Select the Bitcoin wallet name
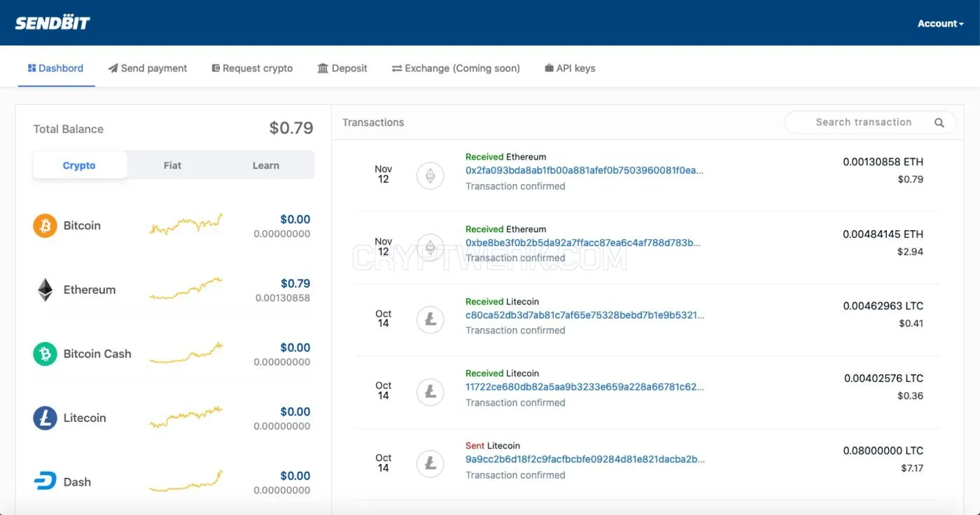The height and width of the screenshot is (515, 980). (82, 225)
